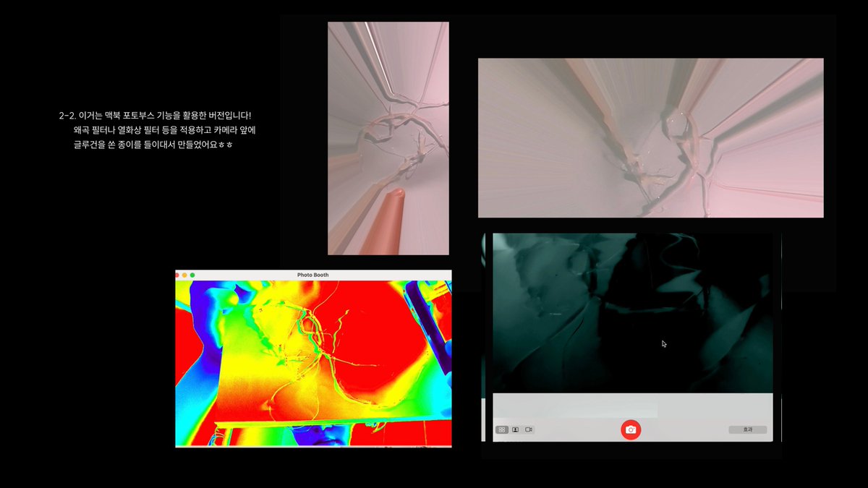Screen dimensions: 868x488
Task: Click the thermal rainbow camera preview
Action: click(313, 363)
